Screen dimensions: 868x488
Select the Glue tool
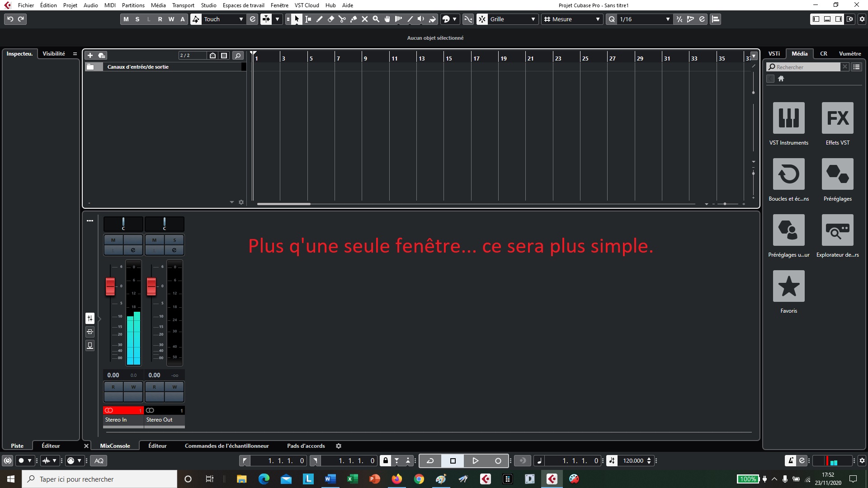click(x=354, y=19)
